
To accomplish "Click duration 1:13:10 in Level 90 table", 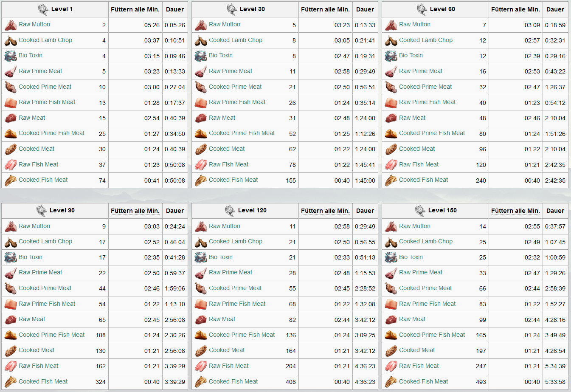I will coord(175,304).
